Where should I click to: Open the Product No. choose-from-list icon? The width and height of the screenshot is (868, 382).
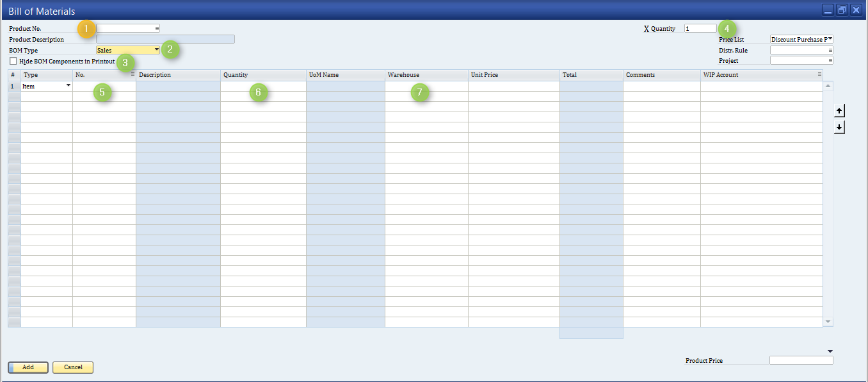click(x=157, y=28)
